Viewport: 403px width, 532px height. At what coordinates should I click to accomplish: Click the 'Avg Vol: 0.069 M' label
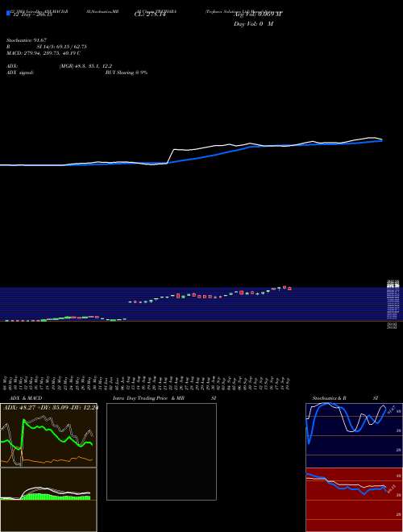click(x=257, y=15)
